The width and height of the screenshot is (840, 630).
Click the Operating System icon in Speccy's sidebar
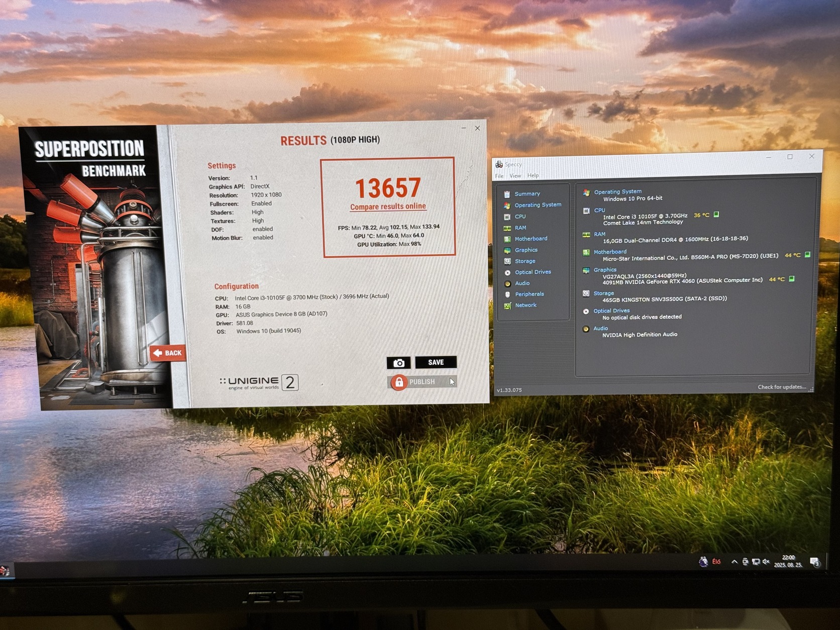tap(507, 205)
